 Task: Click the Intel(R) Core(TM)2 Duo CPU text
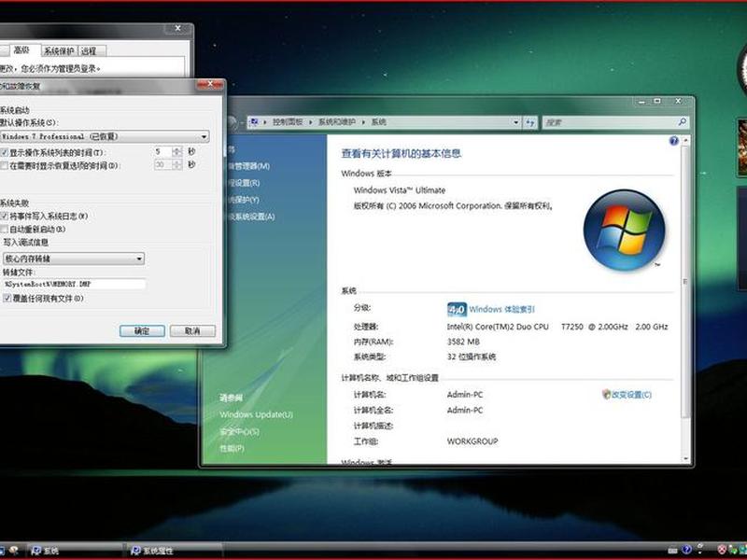pos(498,327)
